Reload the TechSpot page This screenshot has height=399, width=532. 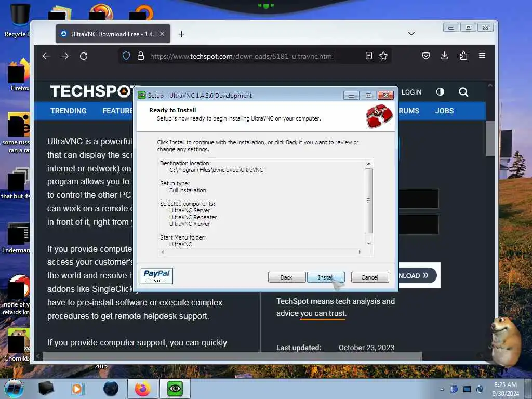click(x=84, y=56)
